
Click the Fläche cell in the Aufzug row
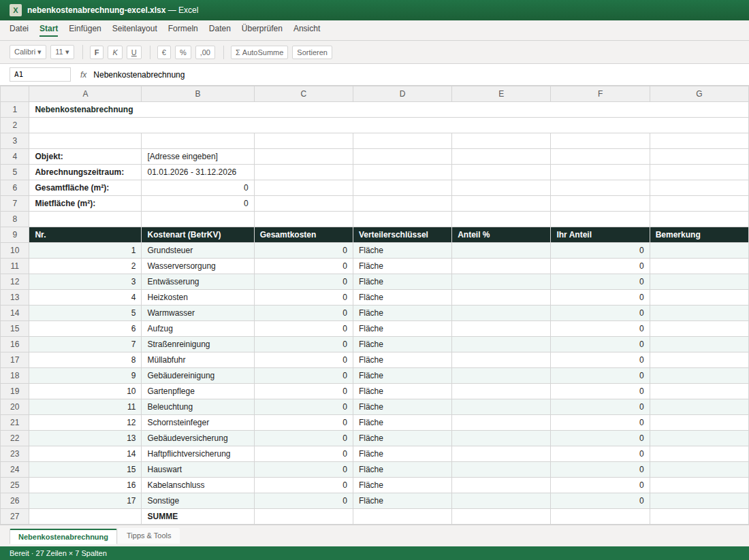(402, 329)
